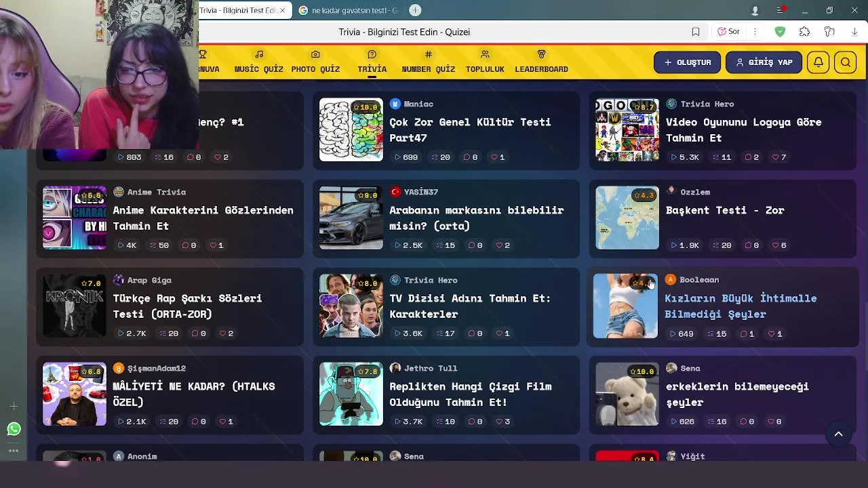Select the Trivia category tab
868x488 pixels.
click(x=372, y=62)
